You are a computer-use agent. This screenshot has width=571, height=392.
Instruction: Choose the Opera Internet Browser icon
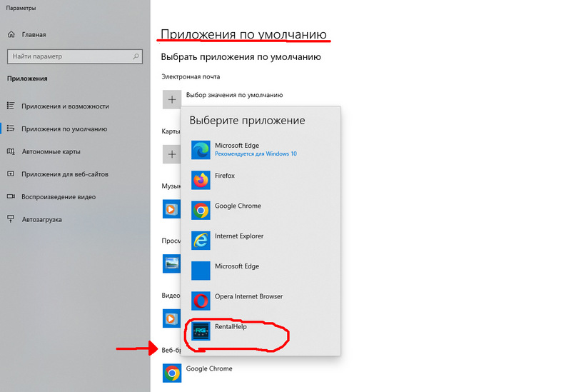click(x=201, y=300)
